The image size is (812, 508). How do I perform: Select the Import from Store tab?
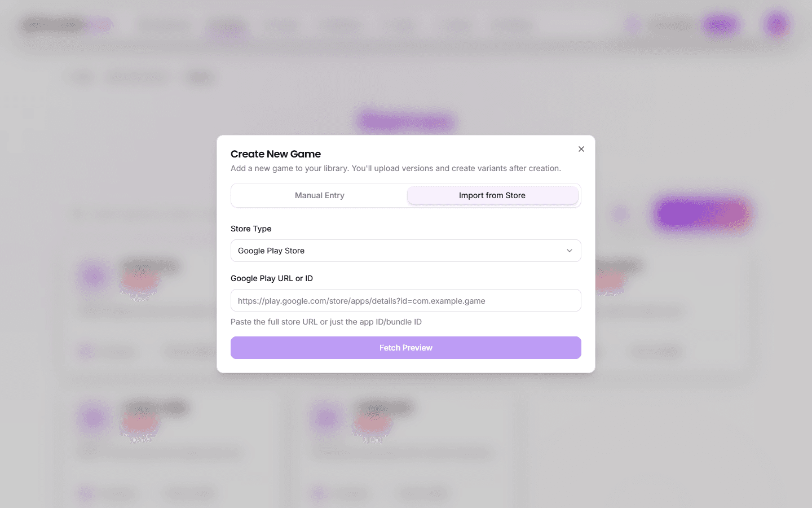492,195
